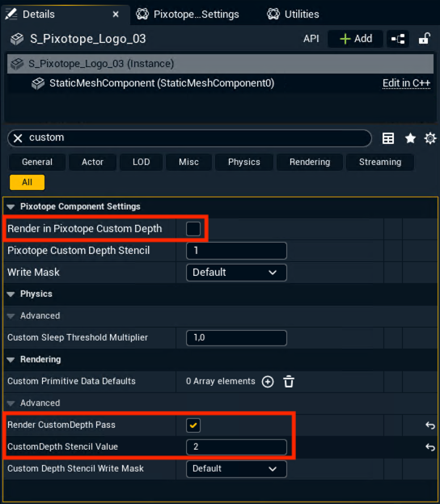Screen dimensions: 440x504
Task: Click the Add component button
Action: [x=355, y=39]
